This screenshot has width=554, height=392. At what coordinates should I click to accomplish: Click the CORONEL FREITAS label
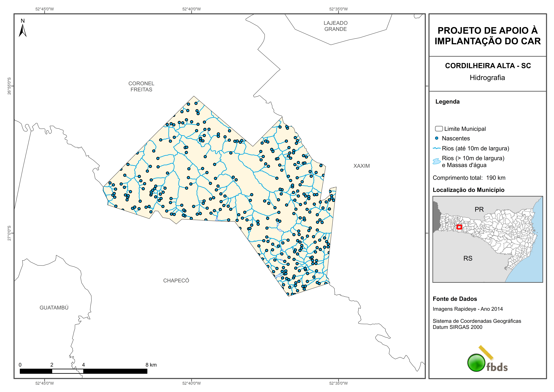click(141, 86)
